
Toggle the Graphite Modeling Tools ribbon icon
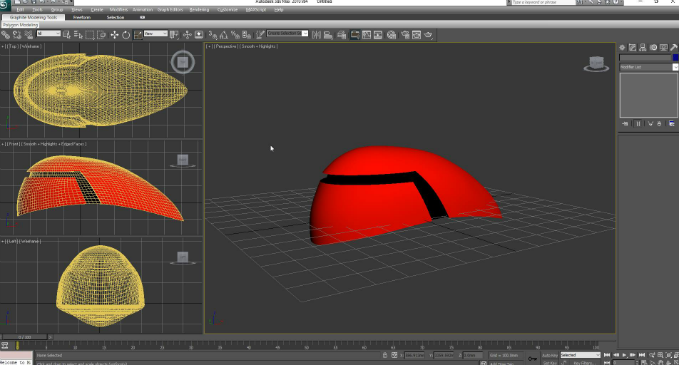354,35
